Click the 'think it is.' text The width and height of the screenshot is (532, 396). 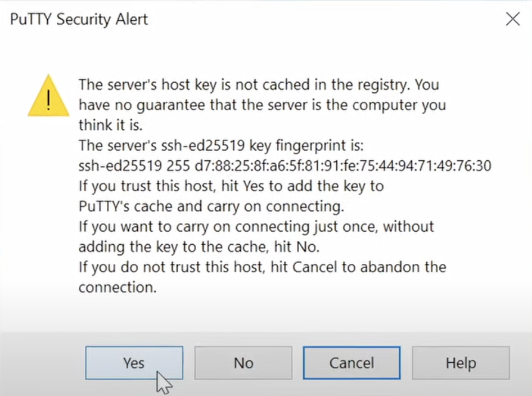click(x=110, y=125)
